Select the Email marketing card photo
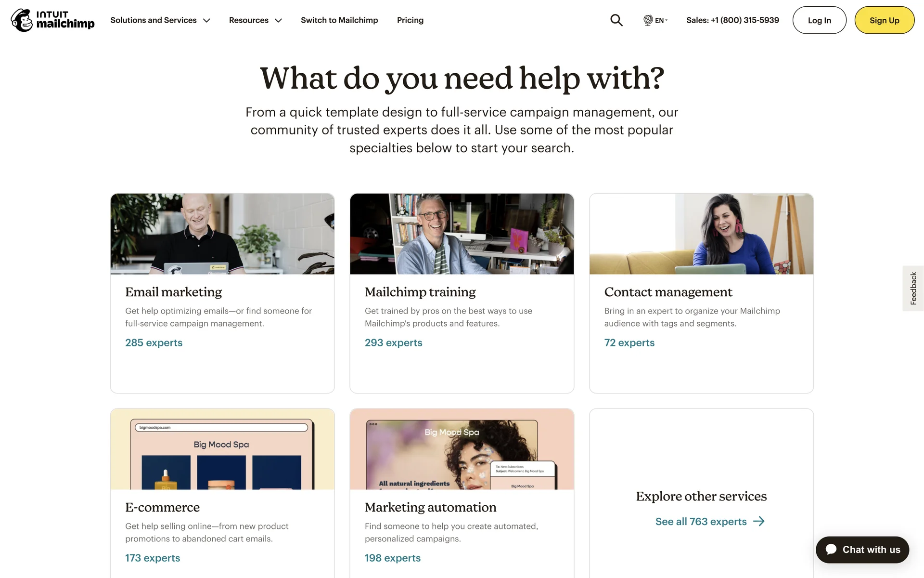The height and width of the screenshot is (578, 924). 222,234
